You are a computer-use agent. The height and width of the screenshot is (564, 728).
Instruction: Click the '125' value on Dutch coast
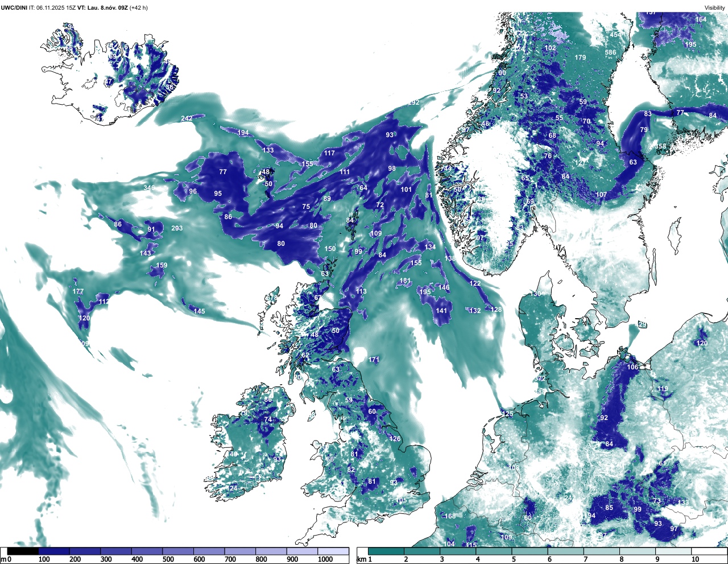[508, 414]
